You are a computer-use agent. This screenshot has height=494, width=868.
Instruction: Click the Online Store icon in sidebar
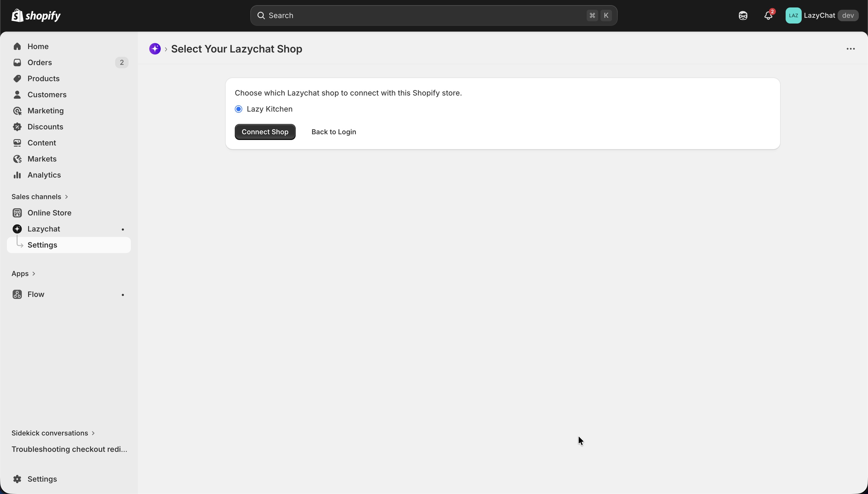click(x=17, y=213)
